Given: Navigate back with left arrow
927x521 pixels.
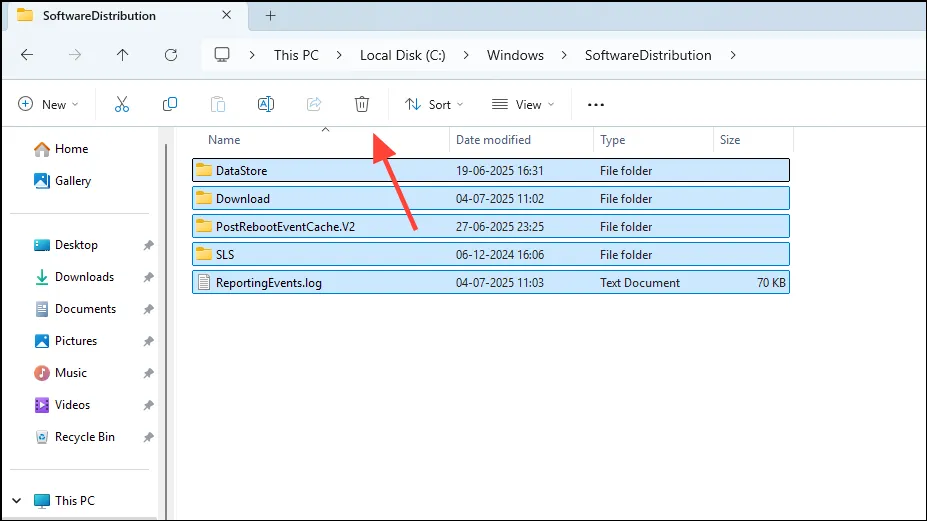Looking at the screenshot, I should pos(27,55).
